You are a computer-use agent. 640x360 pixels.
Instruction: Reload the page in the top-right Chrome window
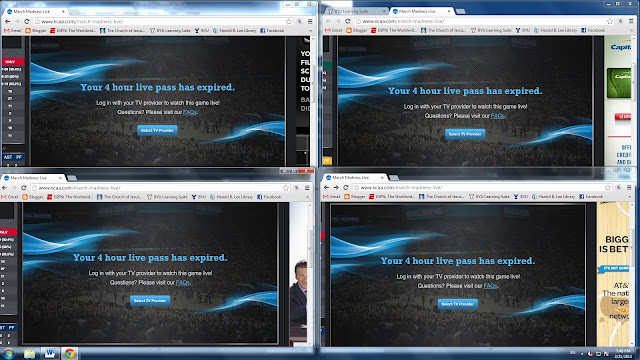348,21
